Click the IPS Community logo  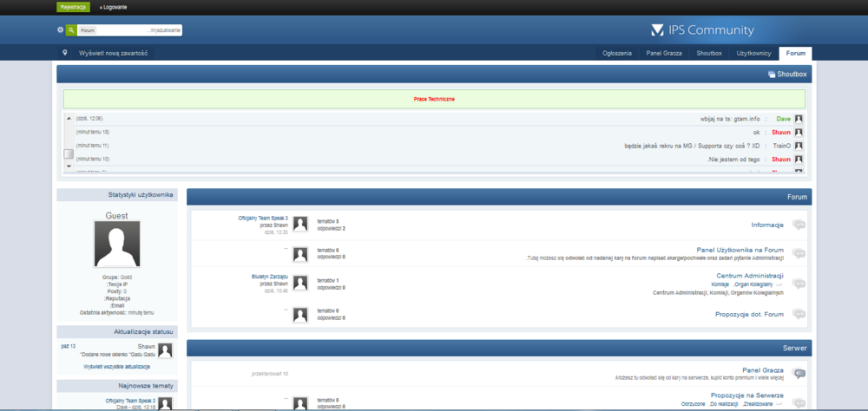click(702, 30)
